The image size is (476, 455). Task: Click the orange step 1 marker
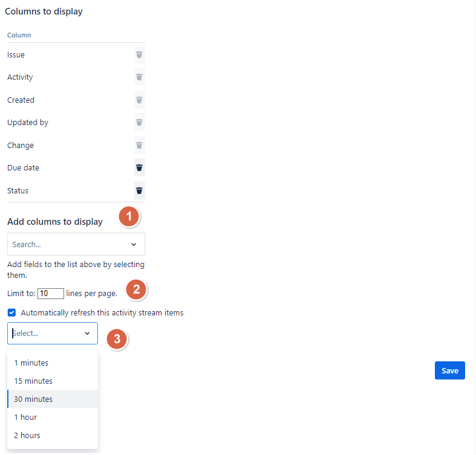pos(129,217)
